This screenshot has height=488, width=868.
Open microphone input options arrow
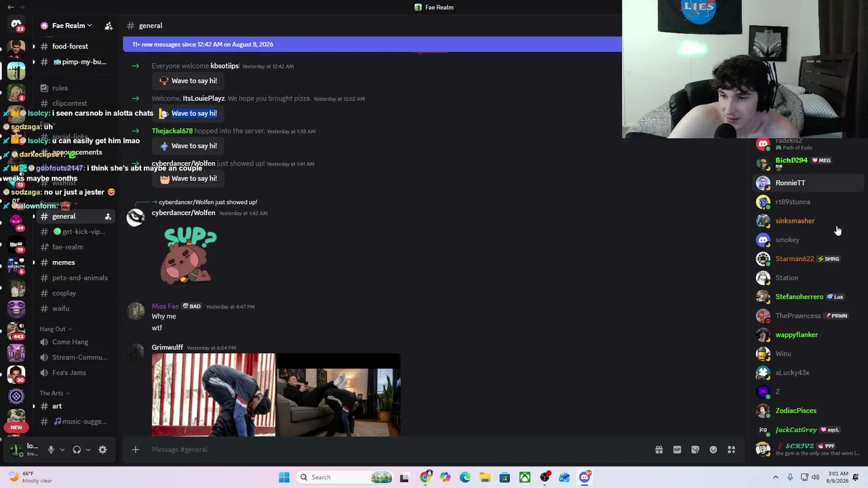62,449
